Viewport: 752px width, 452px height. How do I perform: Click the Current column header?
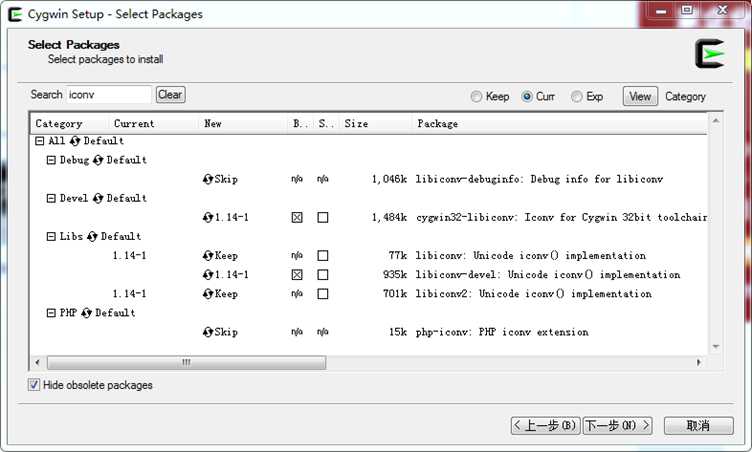153,123
